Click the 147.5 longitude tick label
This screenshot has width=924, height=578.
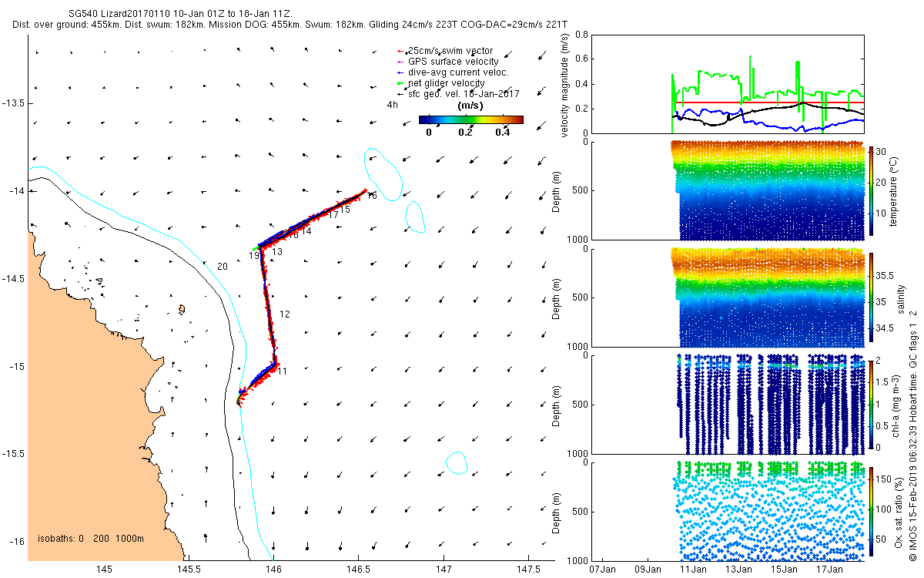click(527, 570)
